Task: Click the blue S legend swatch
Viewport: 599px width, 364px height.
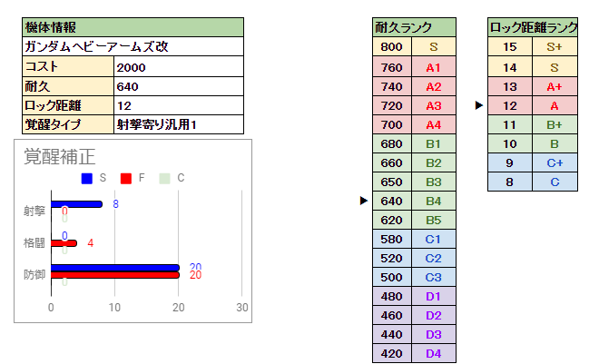Action: tap(87, 179)
